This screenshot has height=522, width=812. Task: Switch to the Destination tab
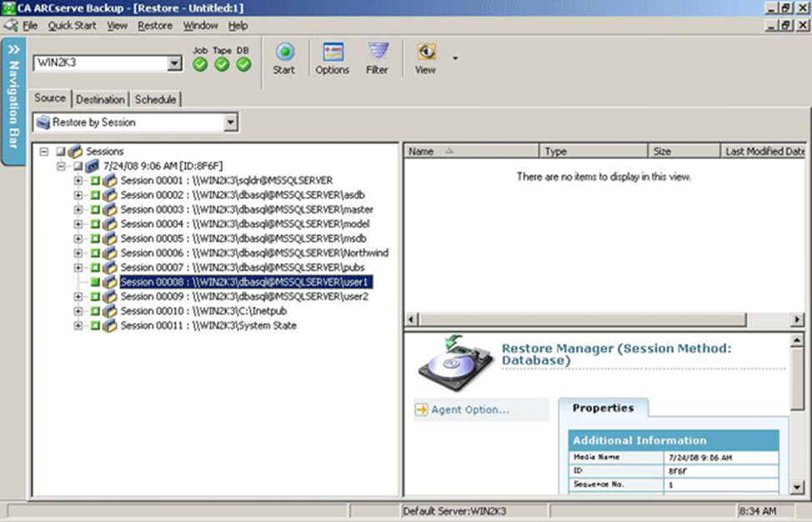[x=101, y=99]
